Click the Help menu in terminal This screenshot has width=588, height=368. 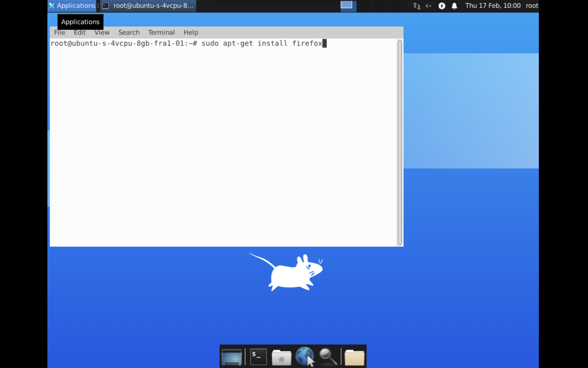click(190, 32)
